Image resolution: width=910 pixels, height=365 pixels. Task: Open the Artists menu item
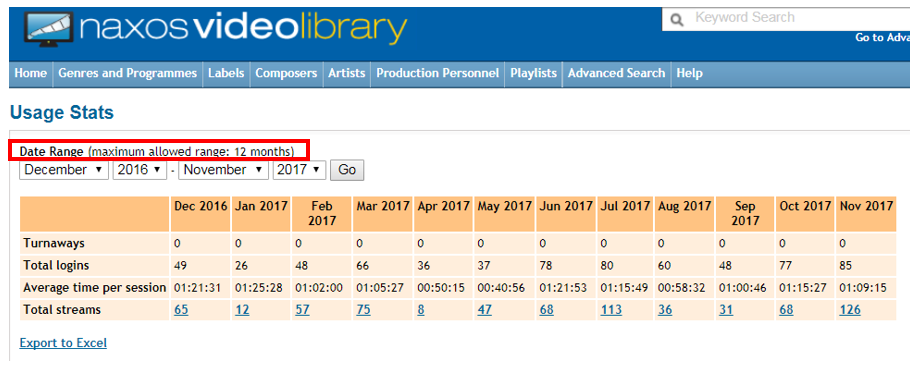point(346,74)
